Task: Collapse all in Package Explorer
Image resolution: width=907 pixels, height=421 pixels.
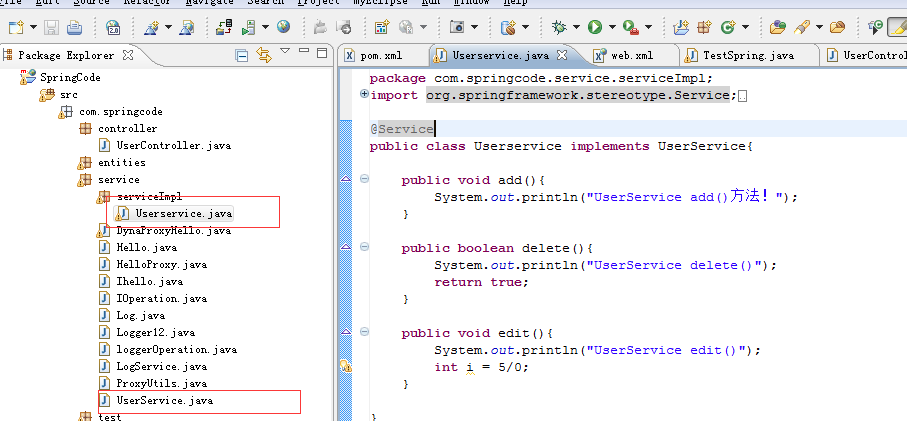Action: (242, 56)
